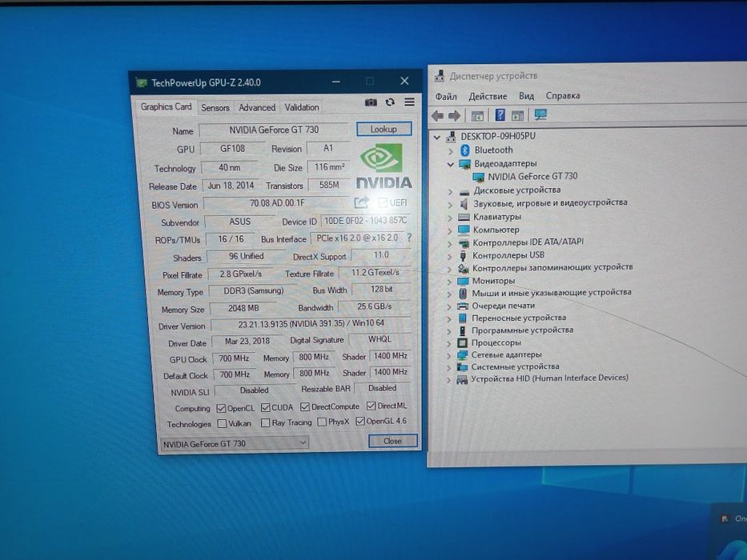
Task: Select the Graphics Card tab
Action: click(x=166, y=106)
